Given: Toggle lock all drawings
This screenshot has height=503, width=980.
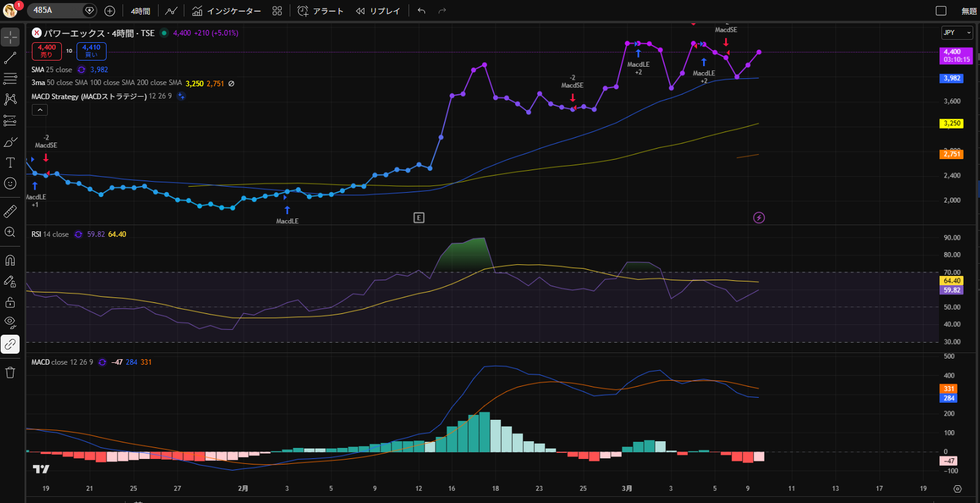Looking at the screenshot, I should (x=10, y=302).
